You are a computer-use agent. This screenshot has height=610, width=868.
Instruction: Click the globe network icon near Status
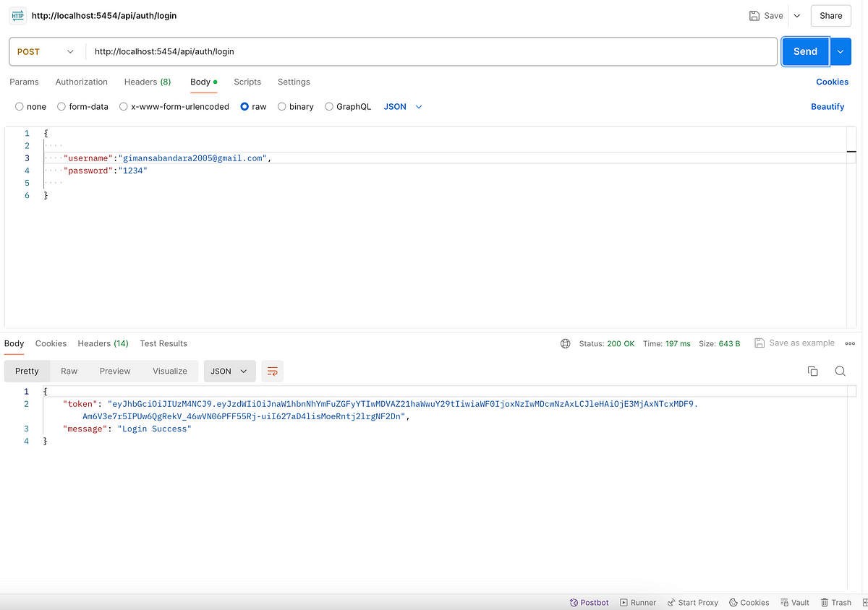566,343
